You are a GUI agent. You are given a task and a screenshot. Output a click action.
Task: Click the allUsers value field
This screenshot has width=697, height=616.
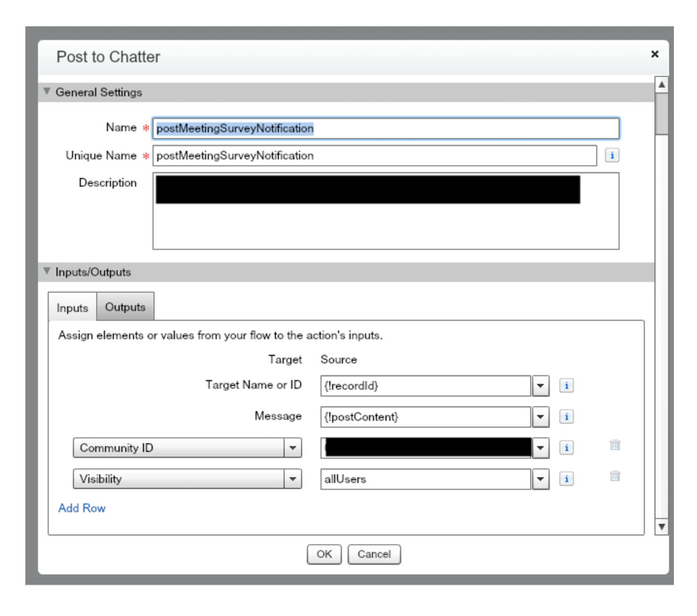pos(426,478)
